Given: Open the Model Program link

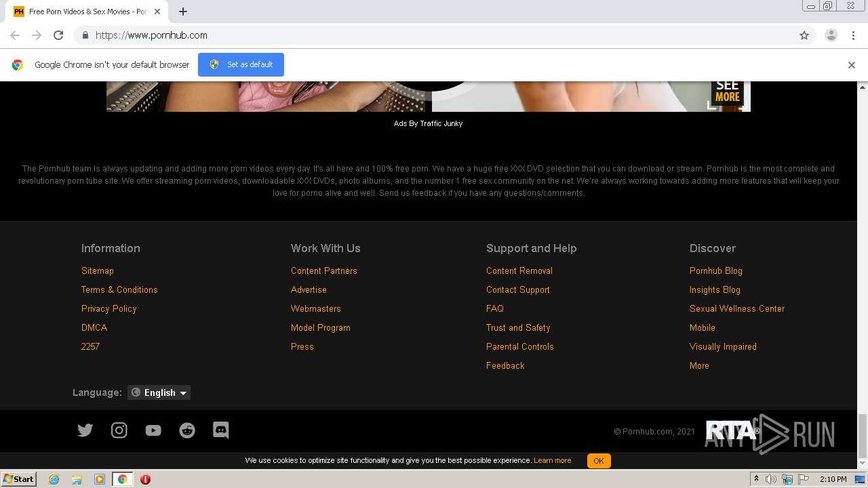Looking at the screenshot, I should coord(321,327).
